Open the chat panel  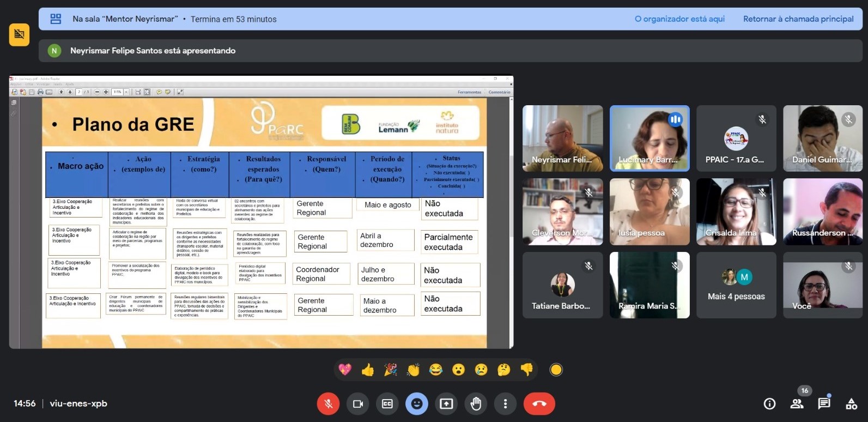coord(824,403)
